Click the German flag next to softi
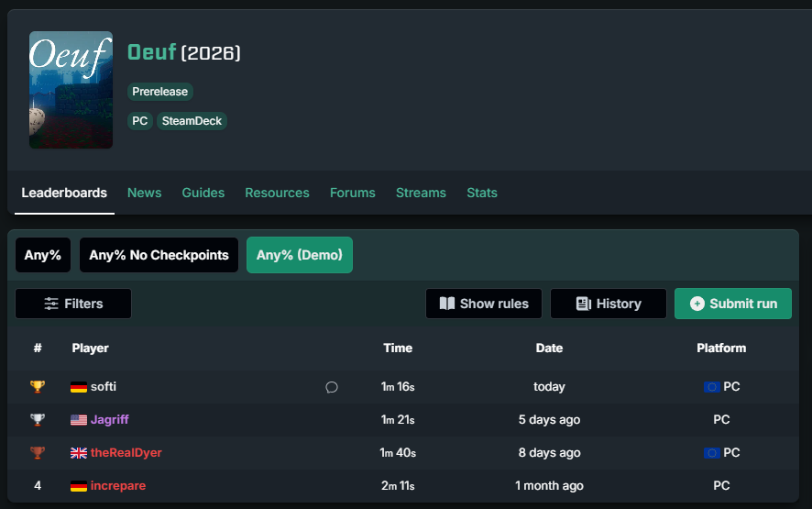The image size is (812, 509). point(79,387)
